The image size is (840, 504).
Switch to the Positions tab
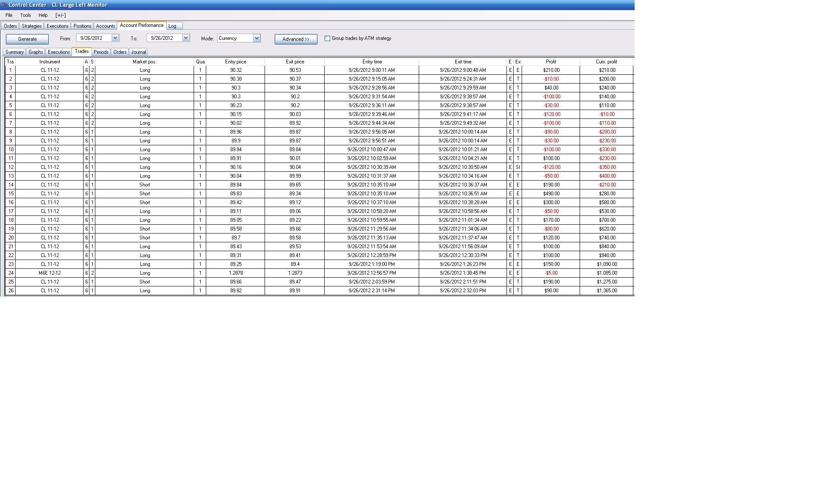[x=82, y=26]
